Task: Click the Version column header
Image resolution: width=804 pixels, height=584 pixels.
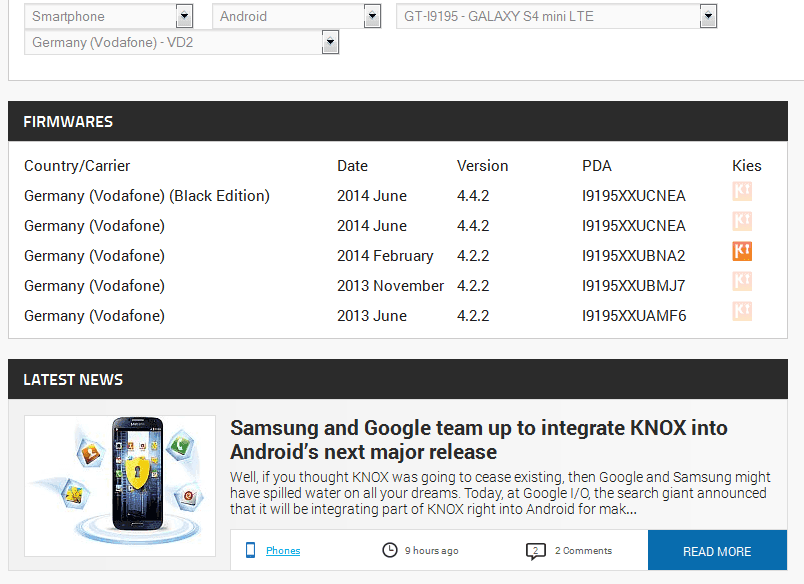Action: point(483,166)
